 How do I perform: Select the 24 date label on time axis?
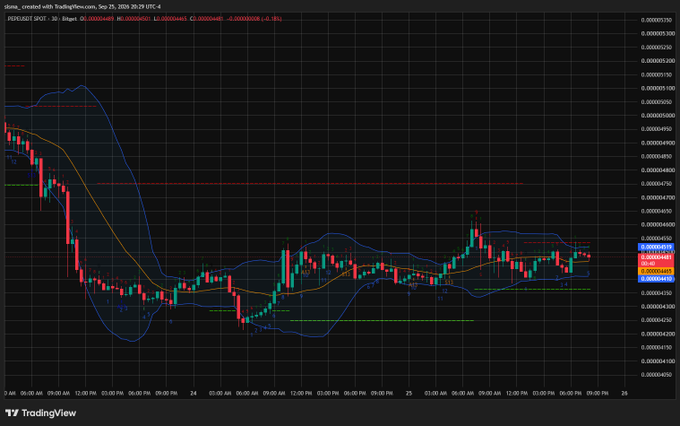click(x=193, y=393)
